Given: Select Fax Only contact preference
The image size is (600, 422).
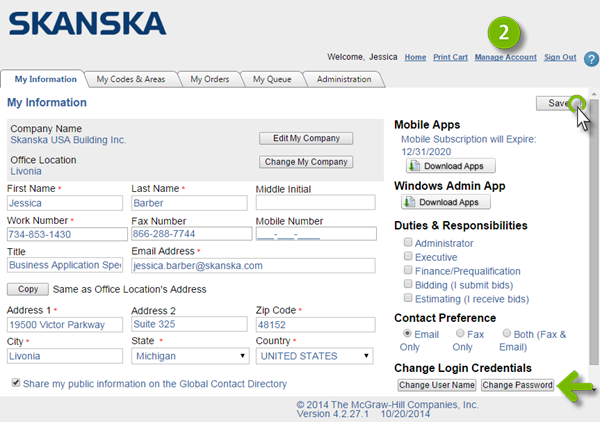Looking at the screenshot, I should [460, 334].
